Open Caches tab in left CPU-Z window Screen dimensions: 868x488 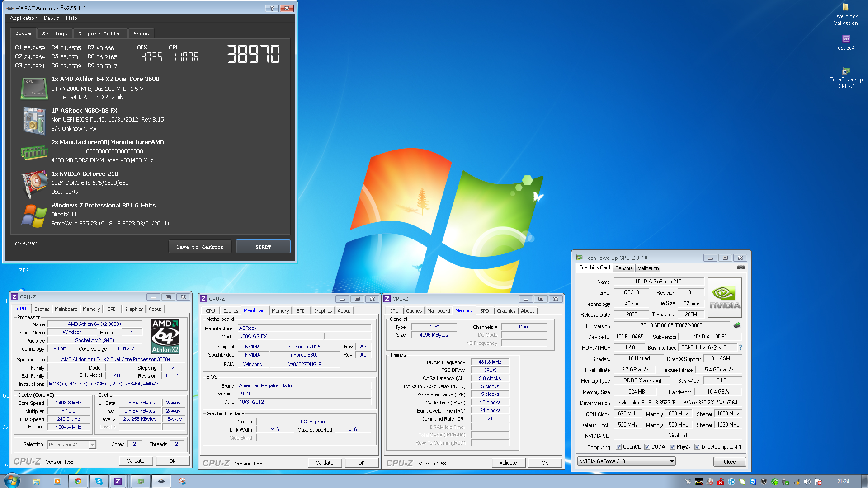coord(41,309)
